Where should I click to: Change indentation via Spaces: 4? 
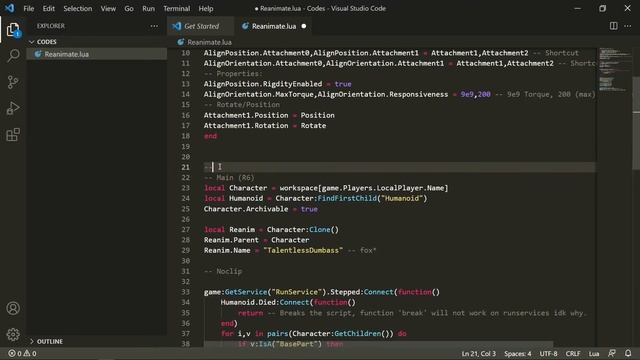coord(518,353)
